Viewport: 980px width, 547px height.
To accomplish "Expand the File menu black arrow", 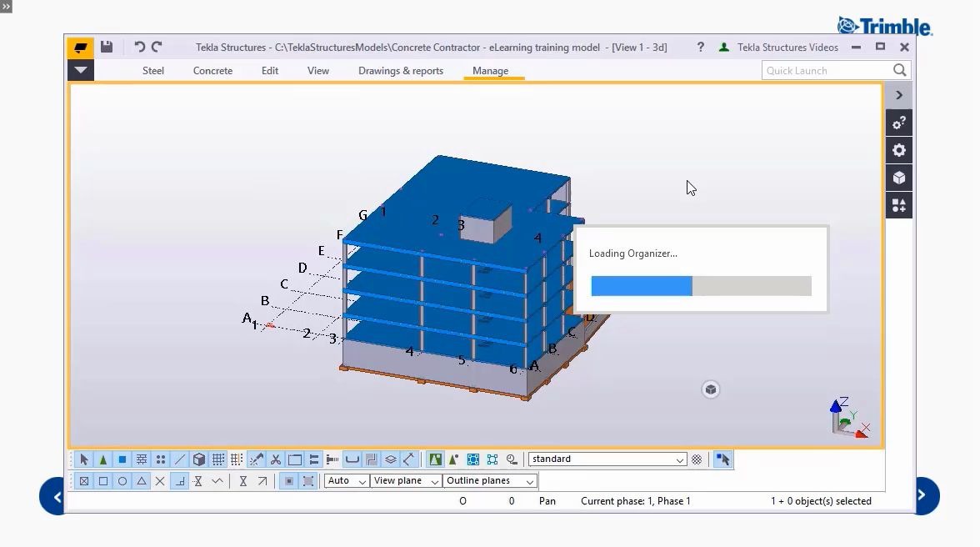I will tap(81, 70).
